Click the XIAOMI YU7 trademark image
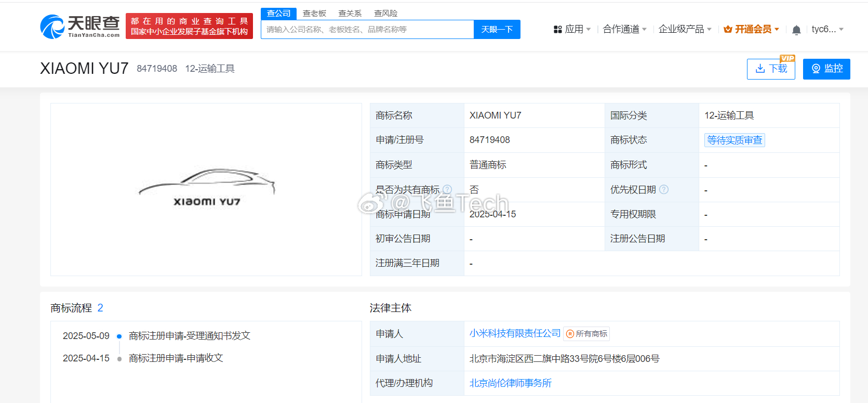868x403 pixels. (207, 188)
